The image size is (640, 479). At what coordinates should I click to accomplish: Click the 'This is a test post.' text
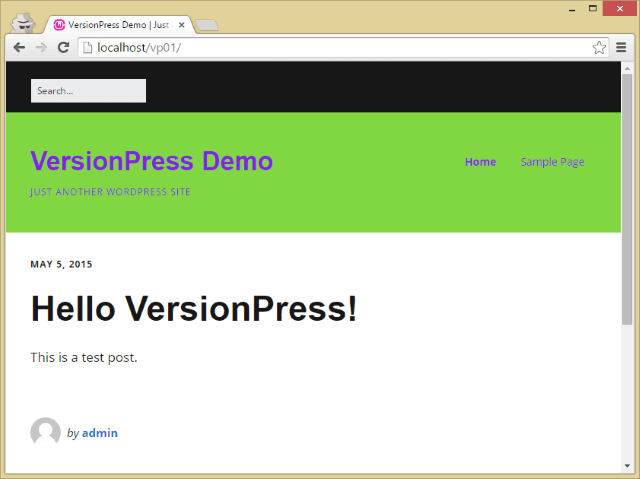pyautogui.click(x=84, y=357)
